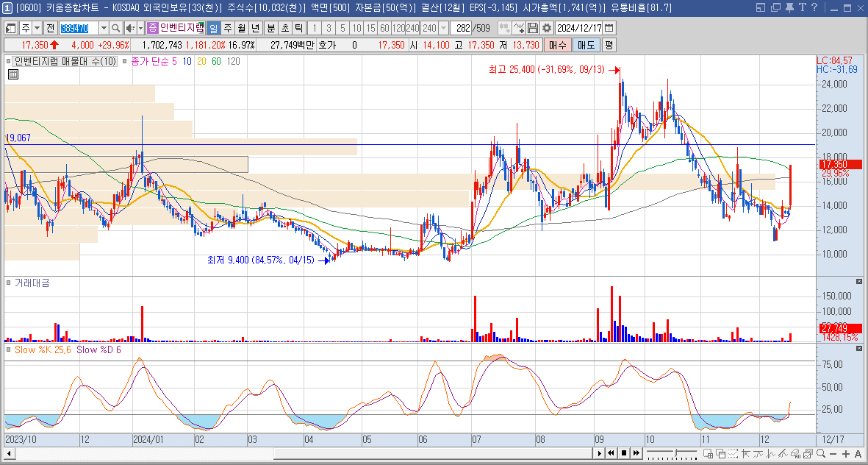
Task: Click the duplicate window icon in title bar
Action: click(x=775, y=7)
